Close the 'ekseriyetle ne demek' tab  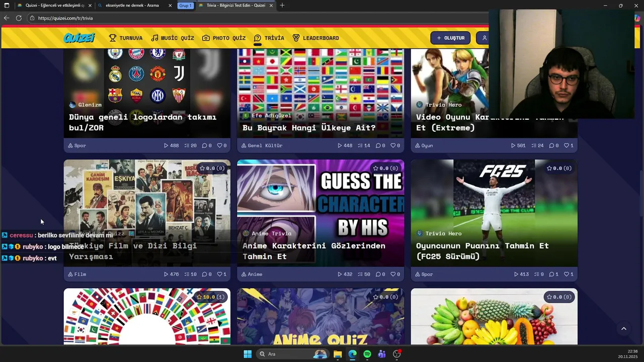(170, 6)
